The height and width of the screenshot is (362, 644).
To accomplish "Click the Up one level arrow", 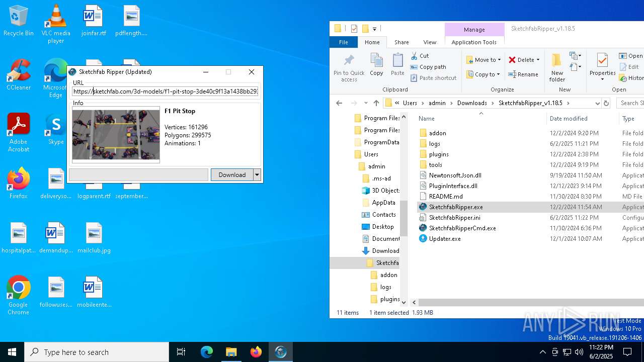I will point(376,103).
